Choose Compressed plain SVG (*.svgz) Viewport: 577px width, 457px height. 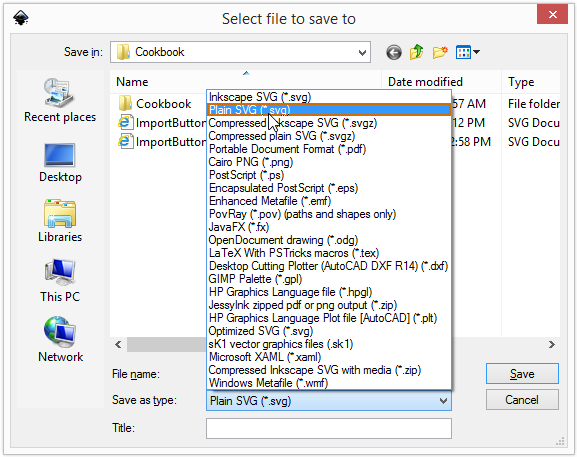coord(329,136)
